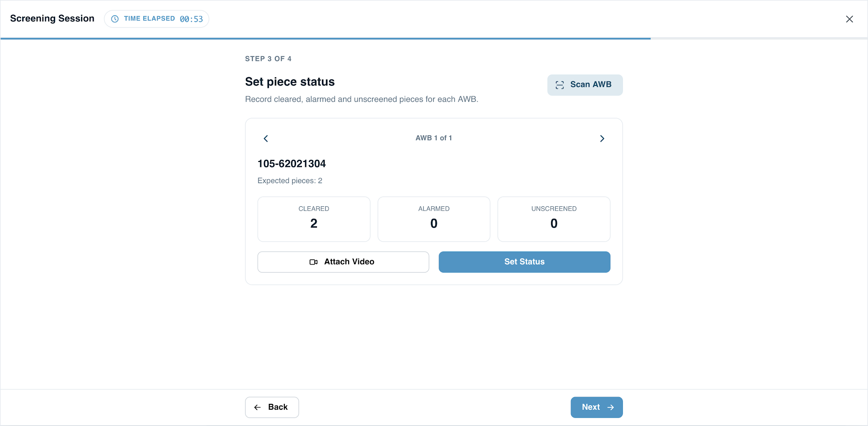Select the Alarmed count box
Viewport: 868px width, 426px height.
click(434, 219)
